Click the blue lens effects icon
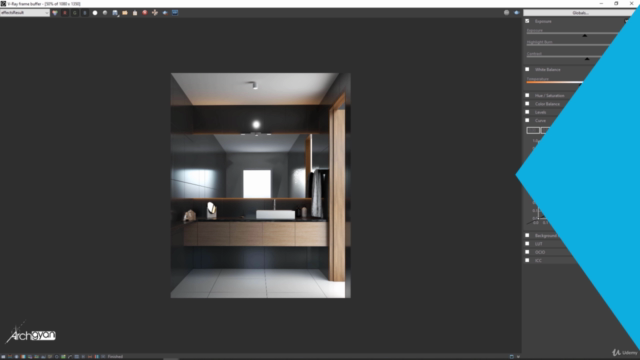This screenshot has height=360, width=640. coord(516,13)
